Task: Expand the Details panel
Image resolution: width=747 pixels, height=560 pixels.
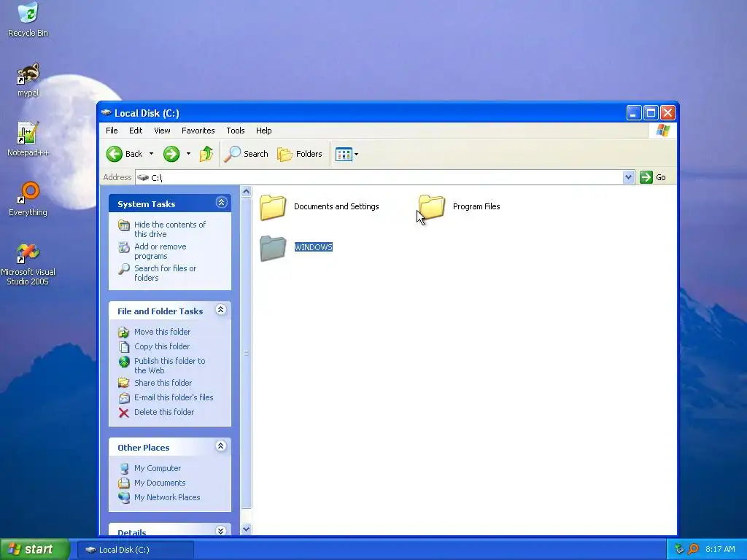Action: tap(220, 531)
